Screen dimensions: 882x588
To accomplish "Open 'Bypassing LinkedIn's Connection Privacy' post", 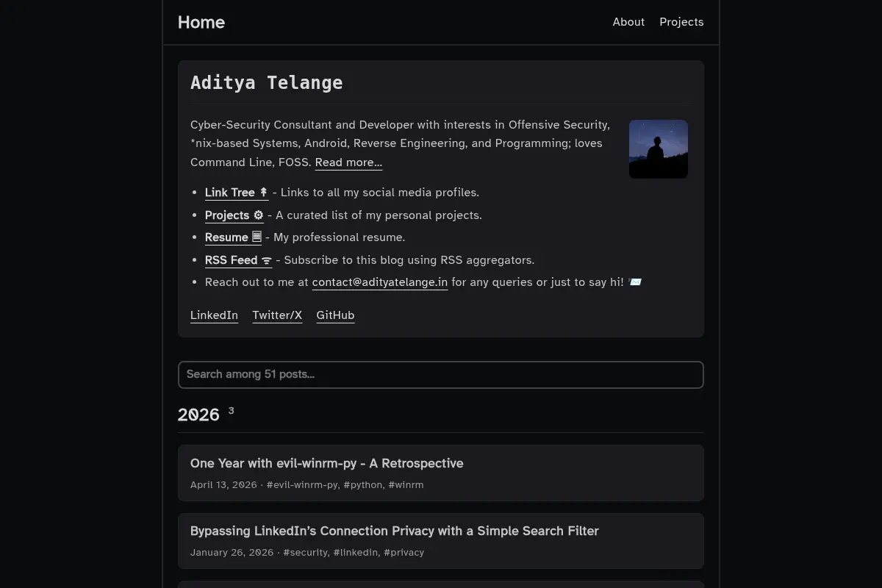I will coord(441,540).
